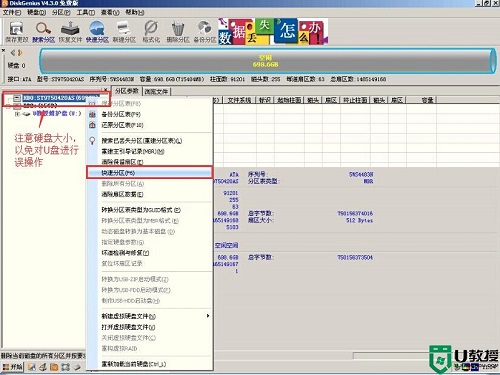Go to next disk with orange right arrow

point(20,53)
